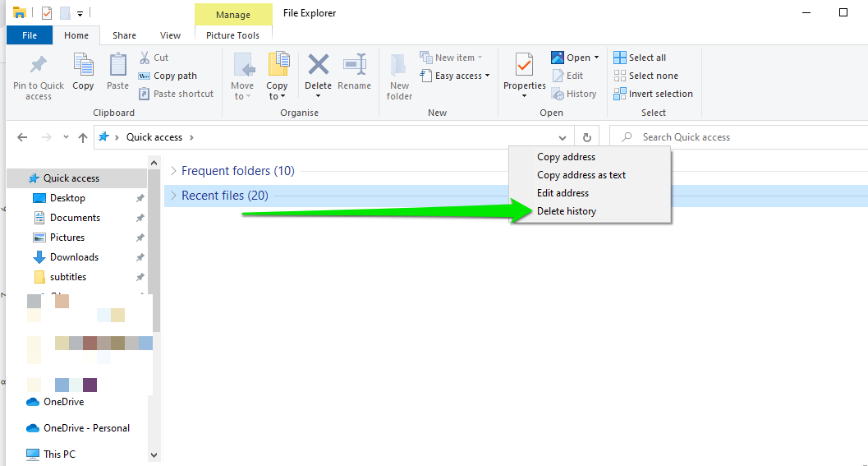Click Pin to Quick access icon
868x466 pixels.
click(39, 65)
